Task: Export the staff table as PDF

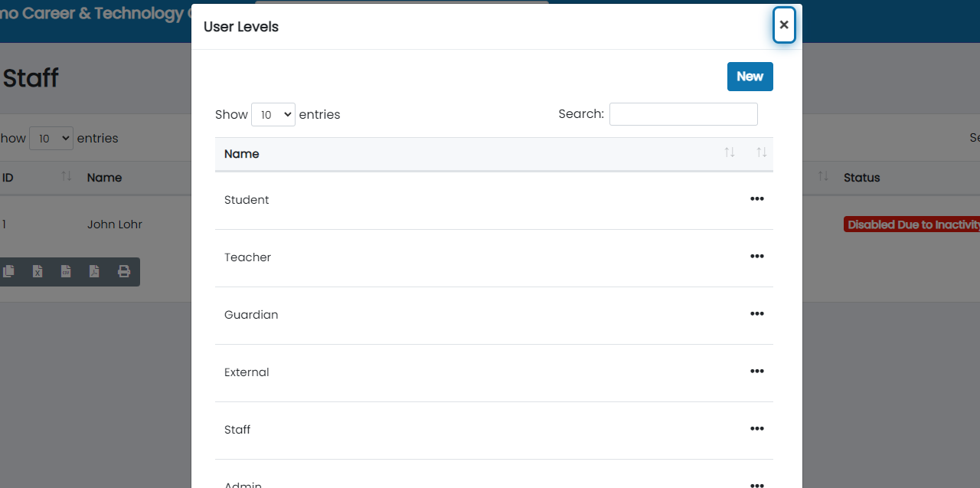Action: tap(94, 271)
